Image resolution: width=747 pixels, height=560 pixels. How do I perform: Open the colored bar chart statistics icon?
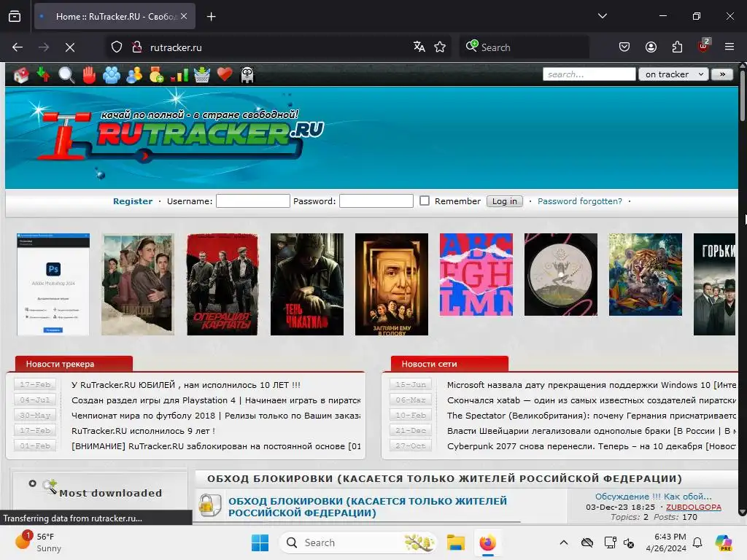pos(179,75)
